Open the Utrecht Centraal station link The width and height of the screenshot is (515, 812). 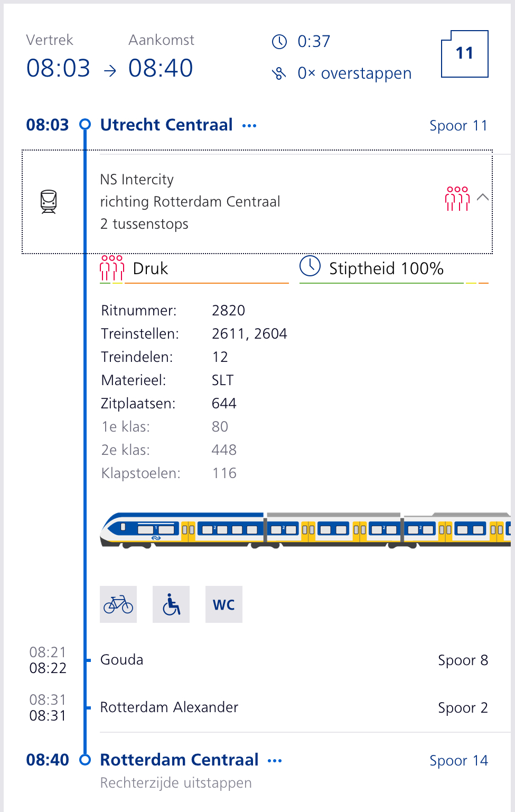166,125
